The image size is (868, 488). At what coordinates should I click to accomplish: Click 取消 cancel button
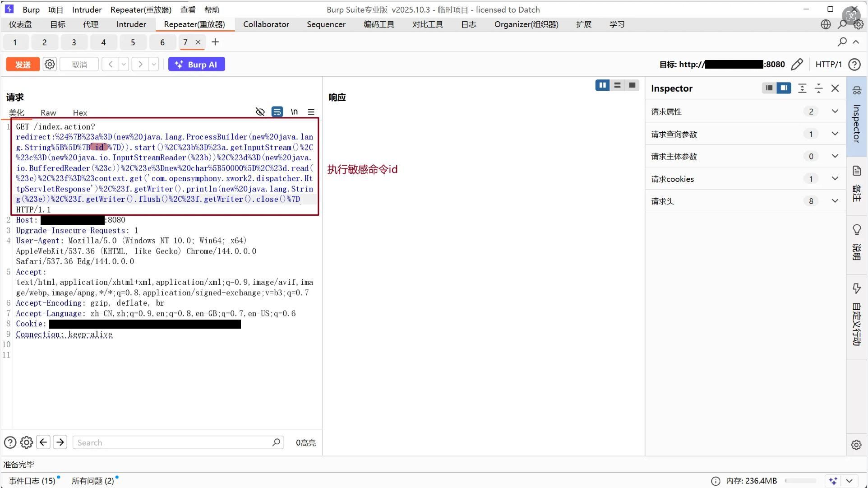[x=79, y=65]
